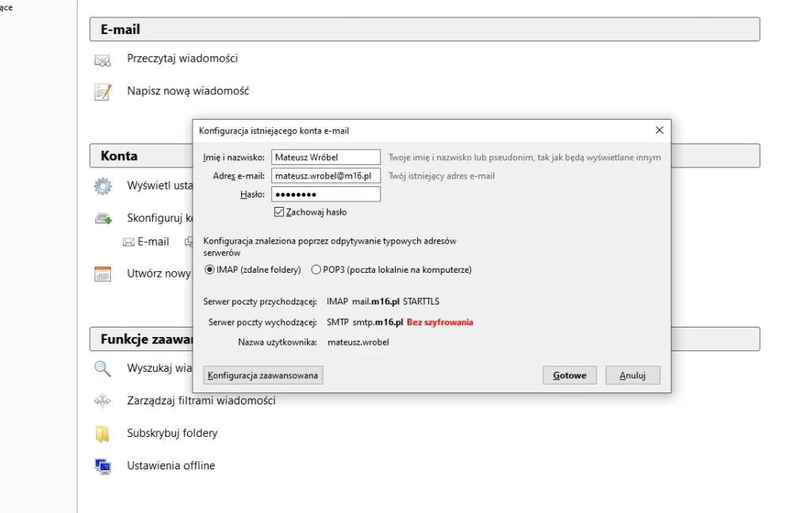The height and width of the screenshot is (513, 812).
Task: Click the read messages envelope icon
Action: point(102,59)
